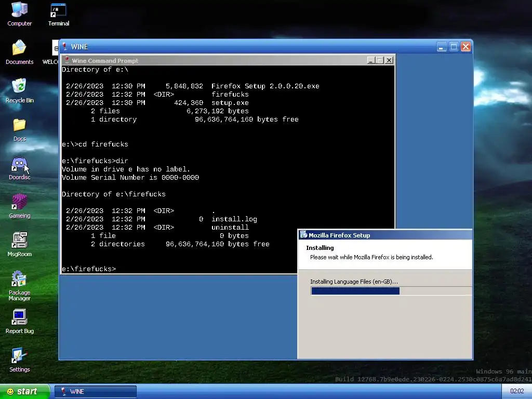The width and height of the screenshot is (532, 399).
Task: Close the Wine Command Prompt window
Action: tap(389, 60)
